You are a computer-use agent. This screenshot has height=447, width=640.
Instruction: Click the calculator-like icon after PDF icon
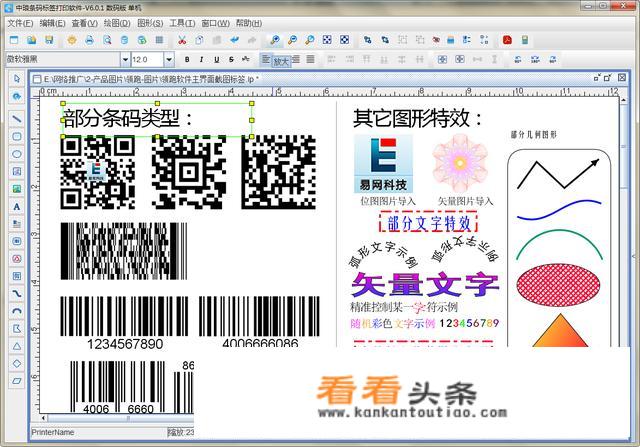[x=525, y=40]
